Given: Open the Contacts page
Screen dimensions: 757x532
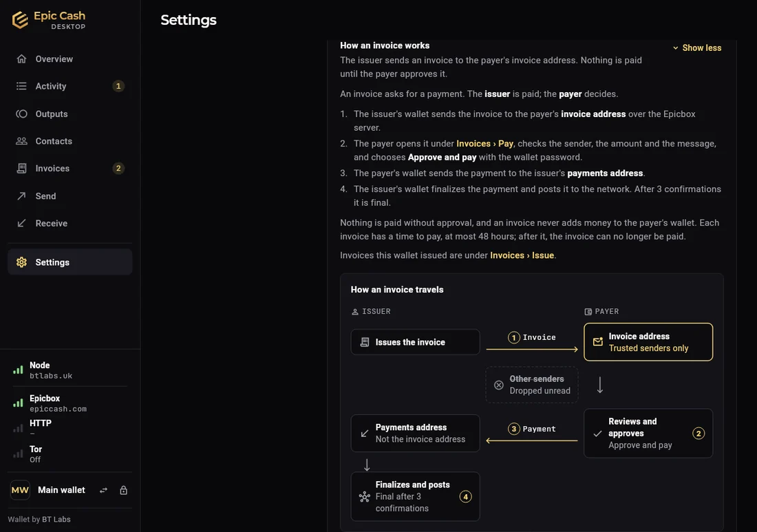Looking at the screenshot, I should click(70, 141).
